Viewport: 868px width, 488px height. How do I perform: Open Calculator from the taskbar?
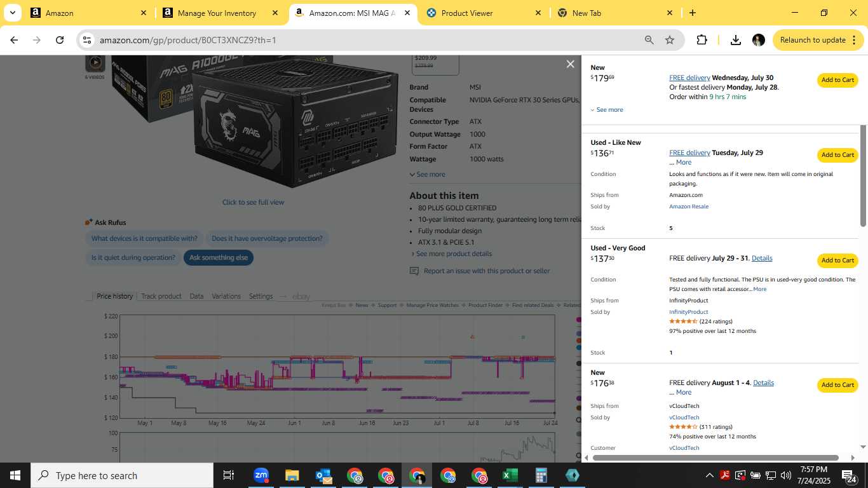[x=541, y=475]
